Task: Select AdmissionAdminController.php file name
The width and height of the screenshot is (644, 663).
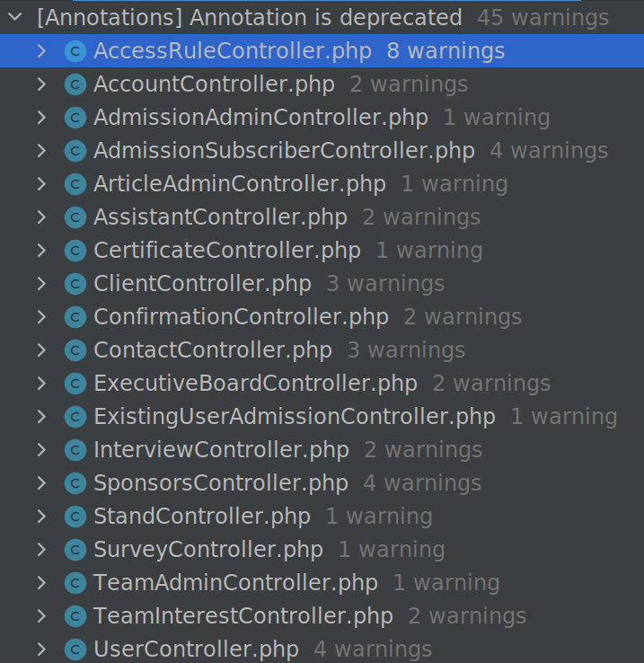Action: pyautogui.click(x=260, y=118)
